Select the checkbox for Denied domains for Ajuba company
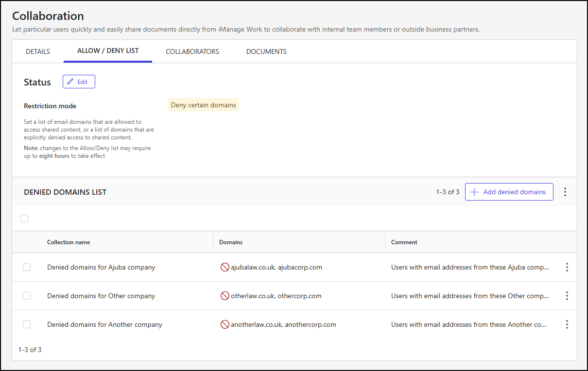This screenshot has width=588, height=371. pos(27,267)
